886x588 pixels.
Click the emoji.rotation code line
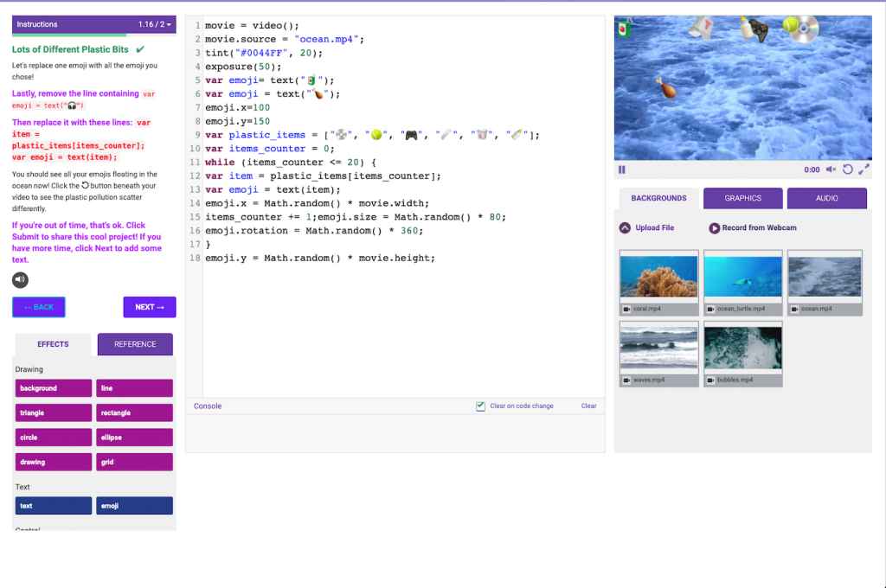coord(314,231)
